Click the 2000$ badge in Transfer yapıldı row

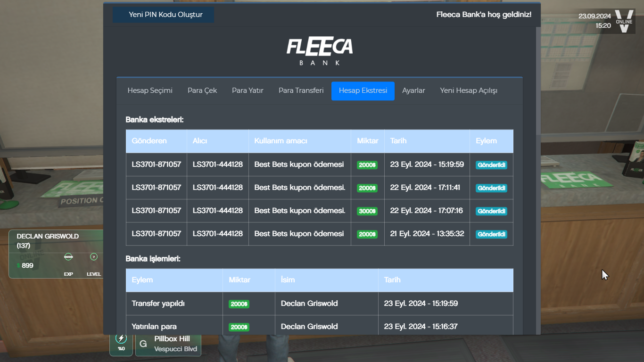239,304
